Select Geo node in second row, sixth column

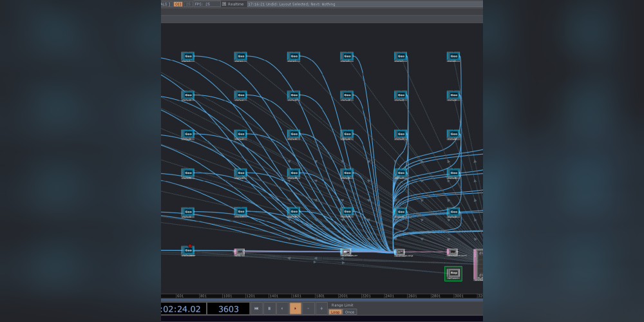(453, 95)
